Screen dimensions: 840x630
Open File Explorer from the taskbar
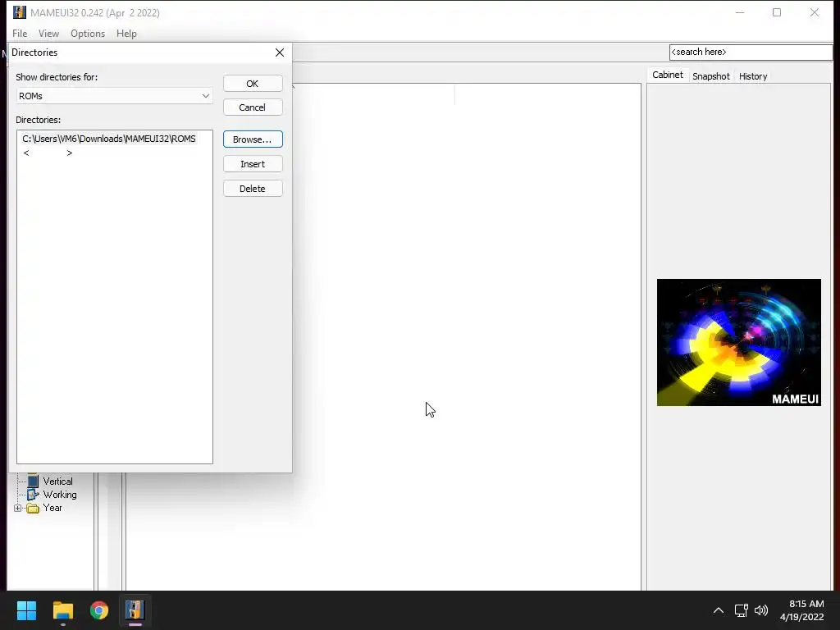[x=62, y=610]
